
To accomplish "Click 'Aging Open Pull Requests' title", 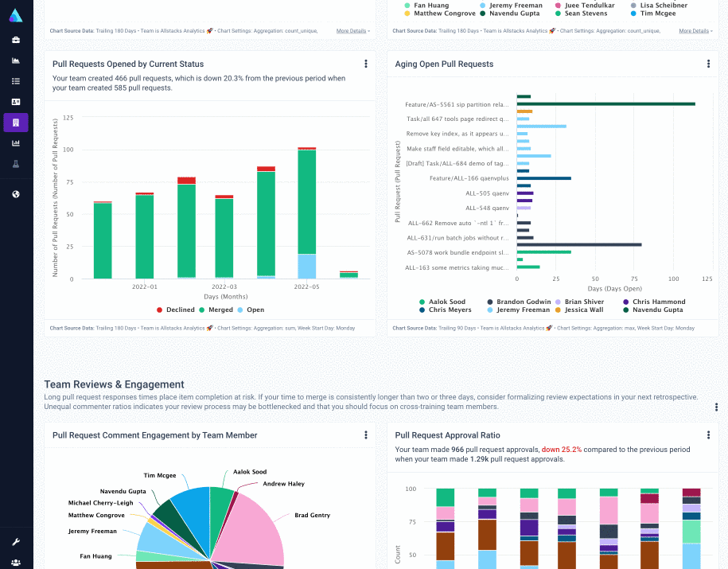I will pos(444,64).
